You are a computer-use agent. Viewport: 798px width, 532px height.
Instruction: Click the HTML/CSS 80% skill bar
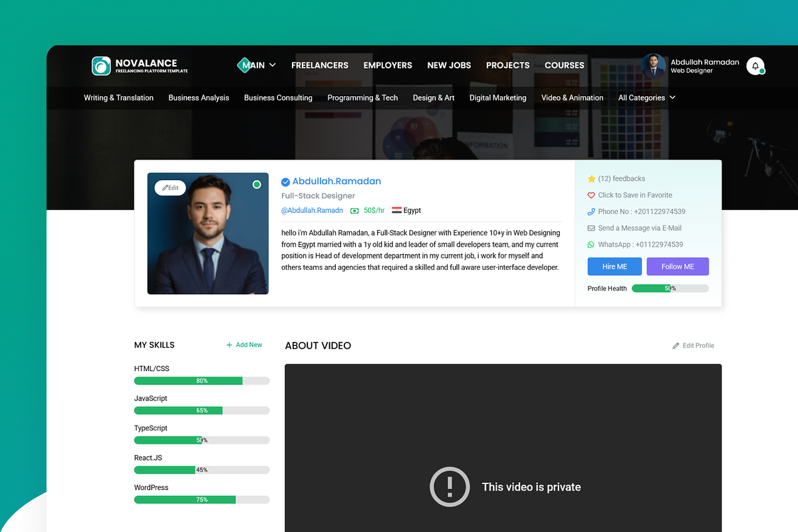[x=202, y=381]
